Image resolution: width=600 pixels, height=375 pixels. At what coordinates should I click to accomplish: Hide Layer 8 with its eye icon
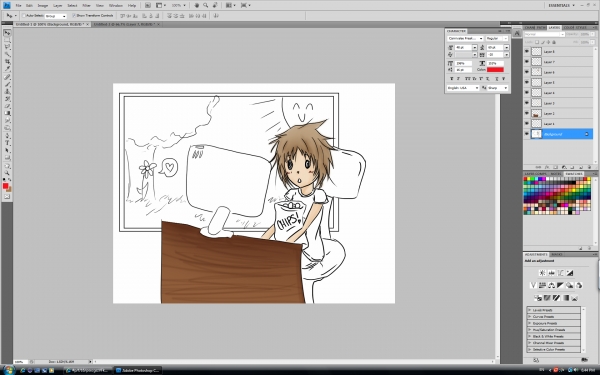pos(527,51)
